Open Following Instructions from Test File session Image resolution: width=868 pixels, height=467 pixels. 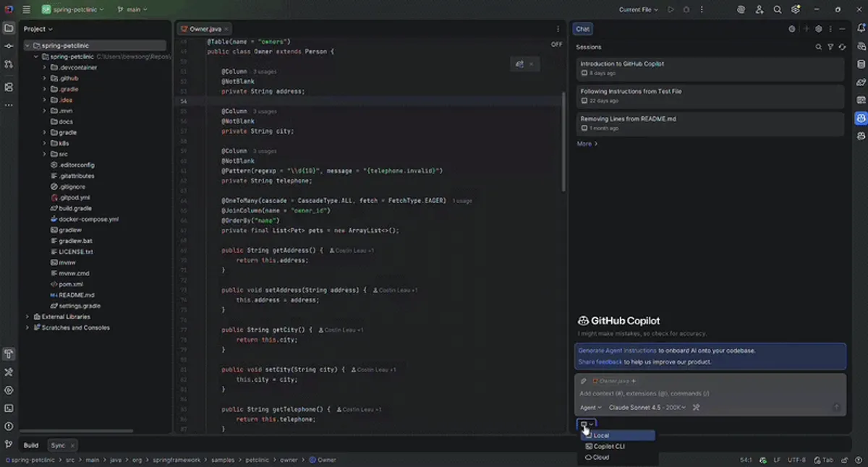click(710, 96)
